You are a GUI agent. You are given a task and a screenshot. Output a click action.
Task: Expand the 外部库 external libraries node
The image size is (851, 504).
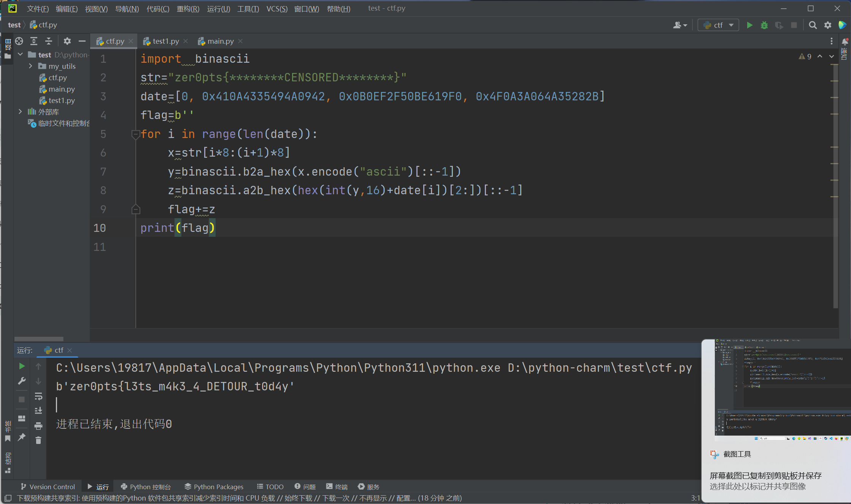pos(20,112)
